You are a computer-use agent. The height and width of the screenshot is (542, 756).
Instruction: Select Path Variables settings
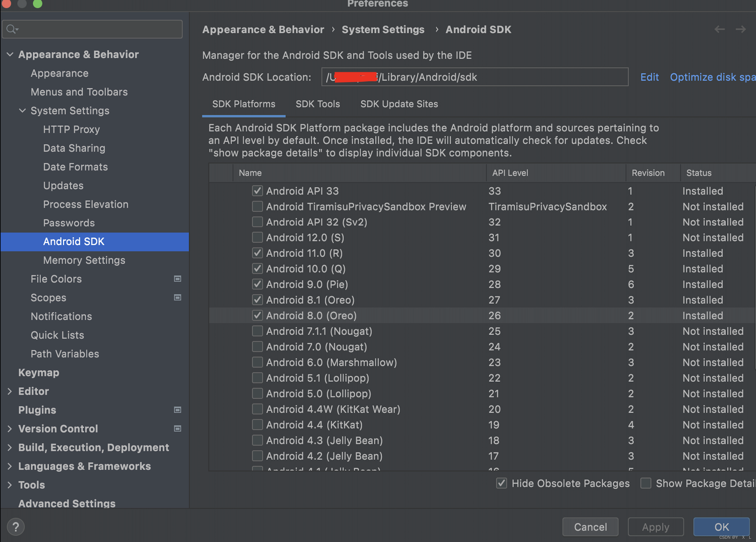(65, 353)
